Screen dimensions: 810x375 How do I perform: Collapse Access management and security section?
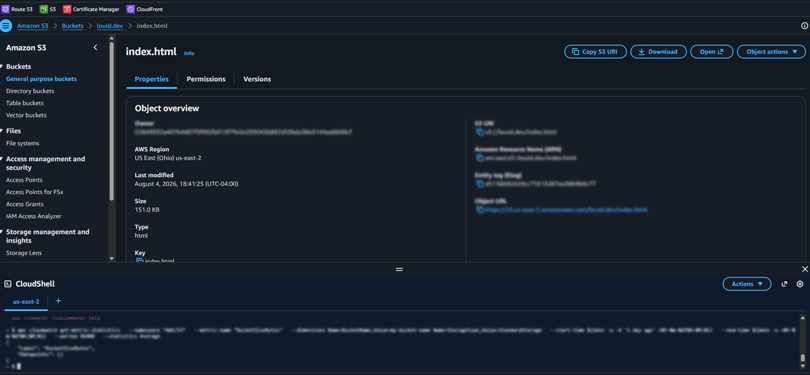pos(2,159)
